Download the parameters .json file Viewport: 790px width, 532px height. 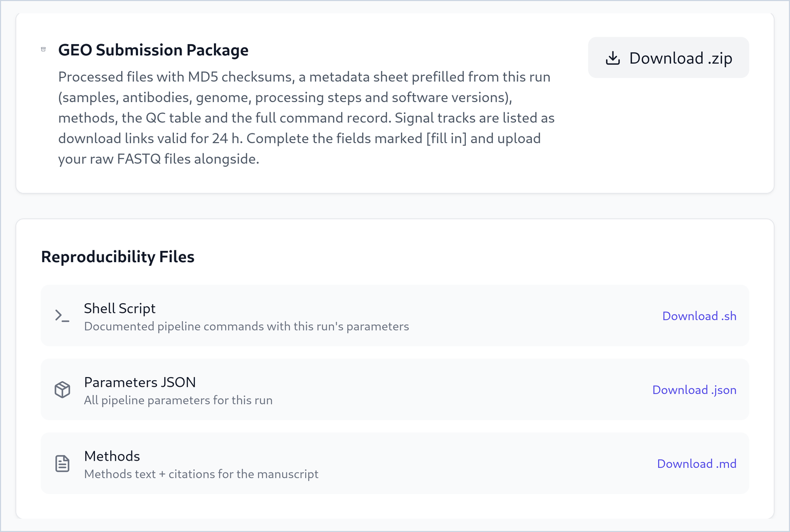click(x=694, y=390)
